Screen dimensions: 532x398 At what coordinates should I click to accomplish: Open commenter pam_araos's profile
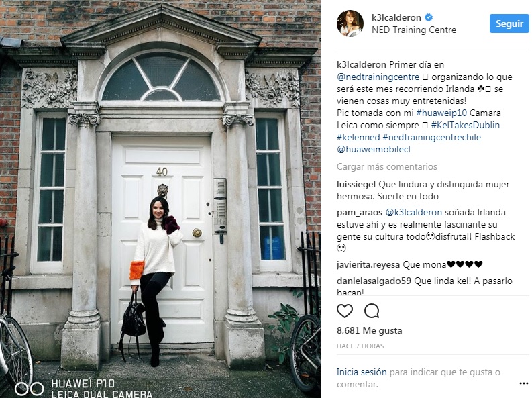coord(360,212)
